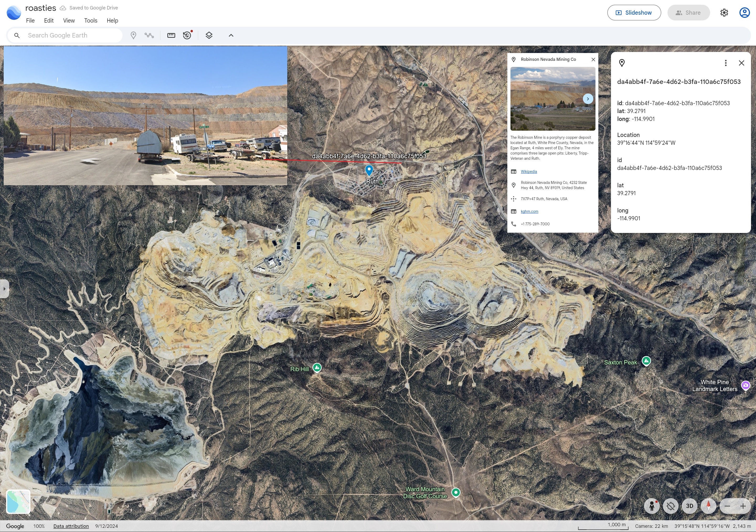Image resolution: width=756 pixels, height=532 pixels.
Task: Click the Google Earth logo icon
Action: click(13, 13)
